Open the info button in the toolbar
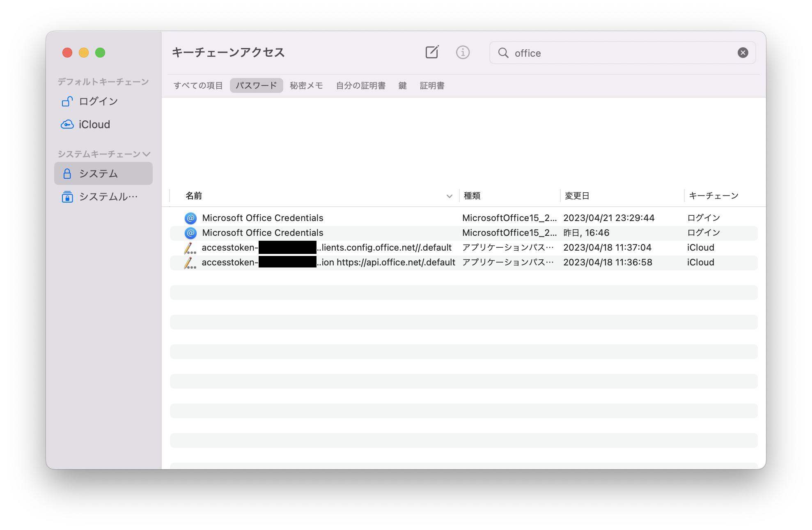The height and width of the screenshot is (530, 812). pyautogui.click(x=463, y=52)
